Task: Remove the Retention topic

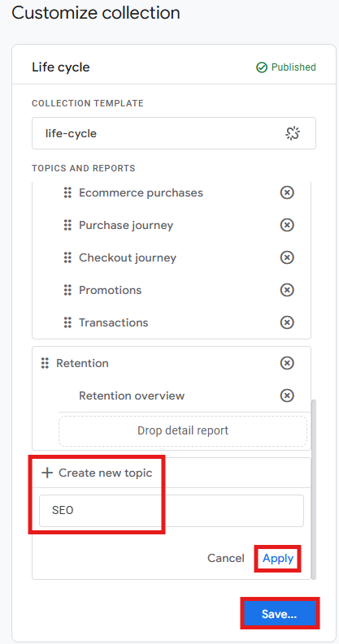Action: 287,363
